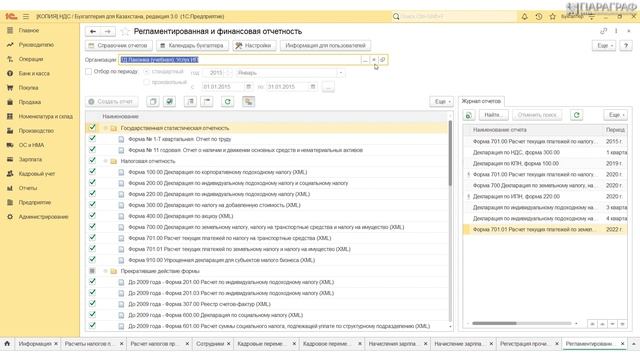This screenshot has width=640, height=360.
Task: Refresh the report forms list
Action: pos(228,102)
